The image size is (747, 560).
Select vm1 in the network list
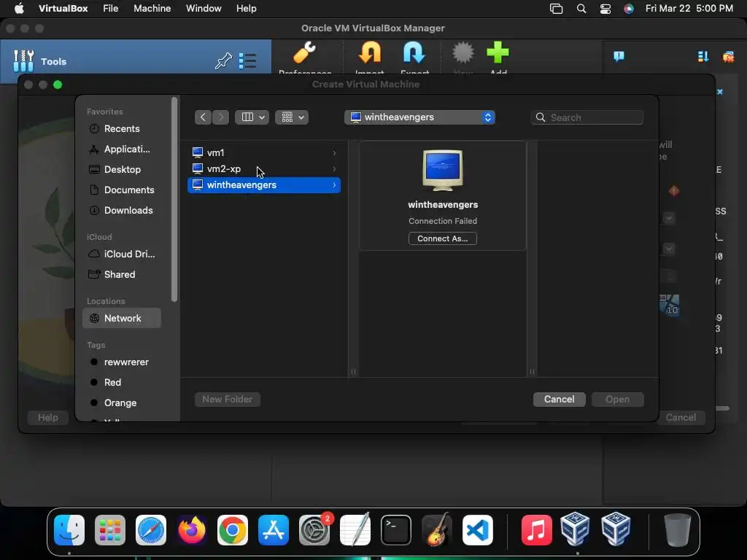pyautogui.click(x=264, y=153)
